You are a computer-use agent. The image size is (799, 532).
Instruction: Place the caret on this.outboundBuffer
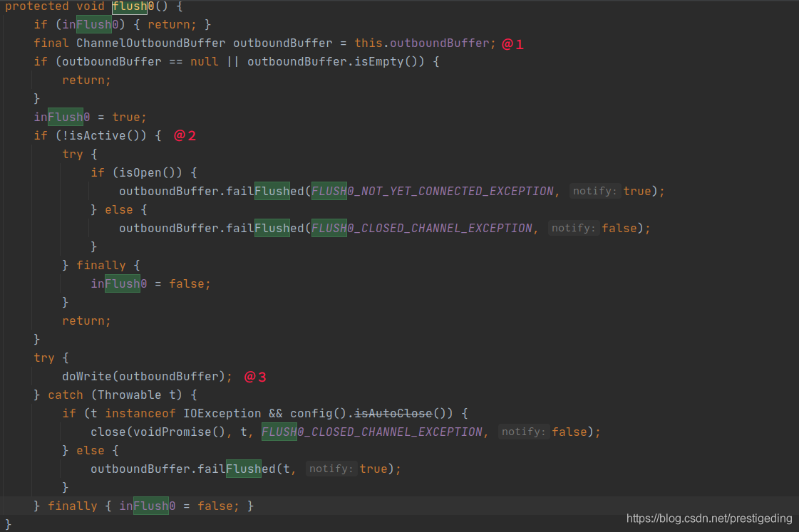(423, 43)
